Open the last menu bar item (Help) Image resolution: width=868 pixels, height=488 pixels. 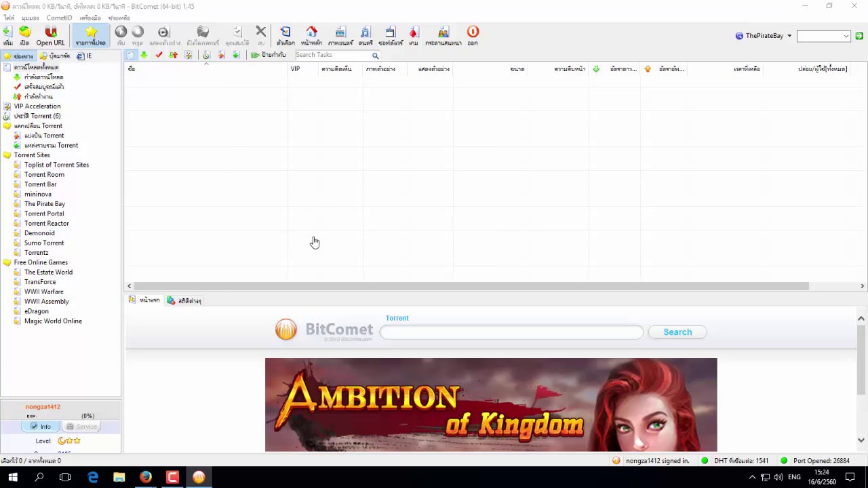pyautogui.click(x=119, y=18)
